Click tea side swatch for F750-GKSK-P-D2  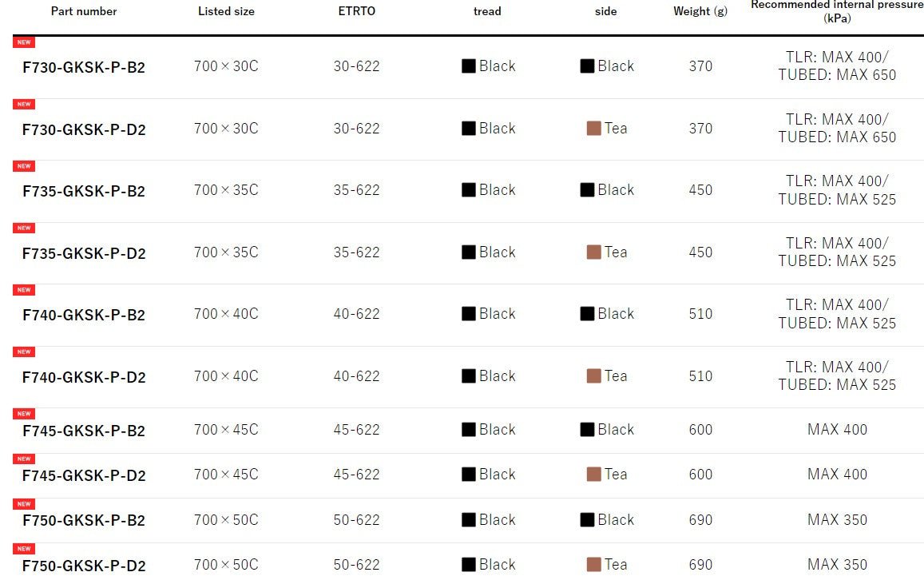[593, 565]
